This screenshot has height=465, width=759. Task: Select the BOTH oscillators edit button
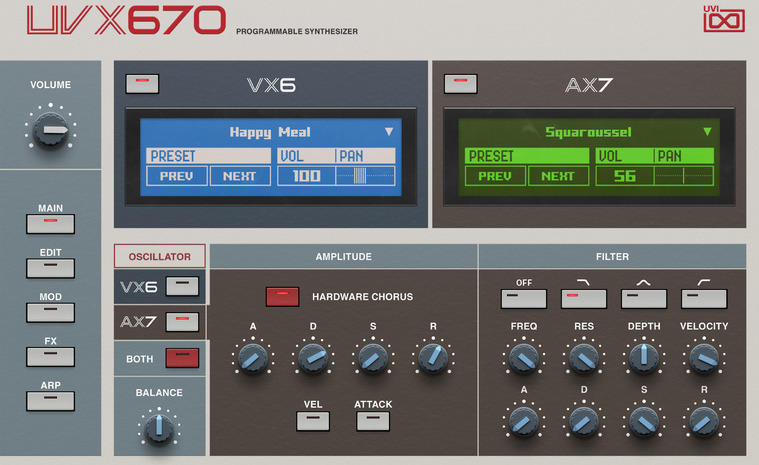(x=182, y=358)
